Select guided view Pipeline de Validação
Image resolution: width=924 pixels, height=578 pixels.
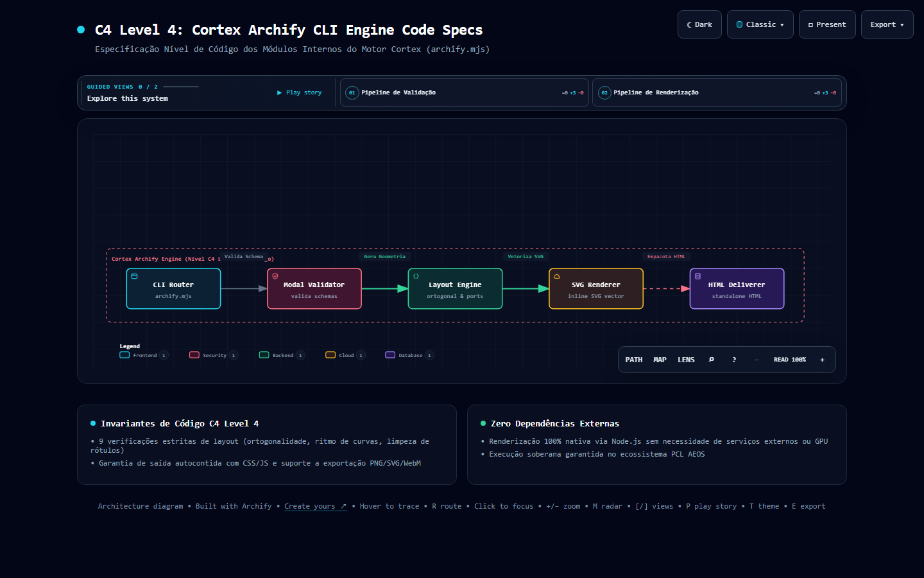(x=465, y=92)
